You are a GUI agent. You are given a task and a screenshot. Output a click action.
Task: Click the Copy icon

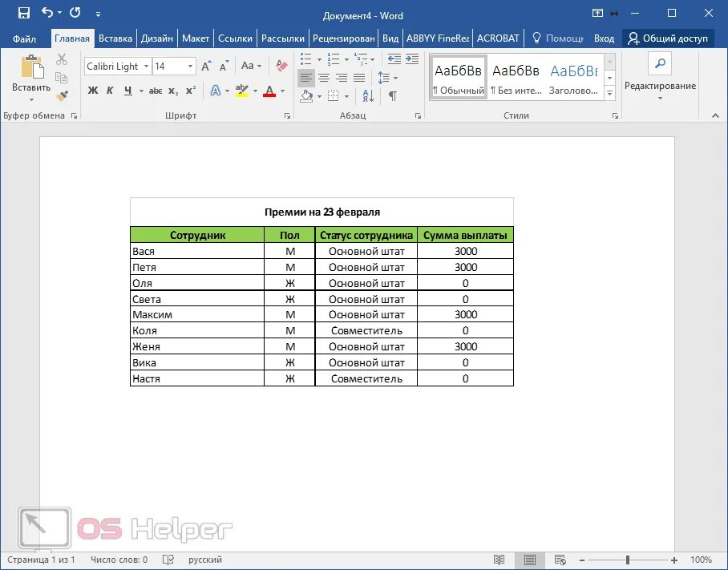(x=62, y=78)
